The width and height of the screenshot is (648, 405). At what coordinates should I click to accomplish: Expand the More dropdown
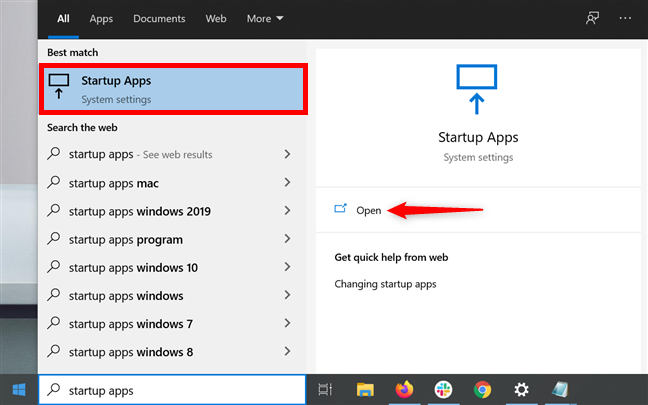[x=265, y=19]
